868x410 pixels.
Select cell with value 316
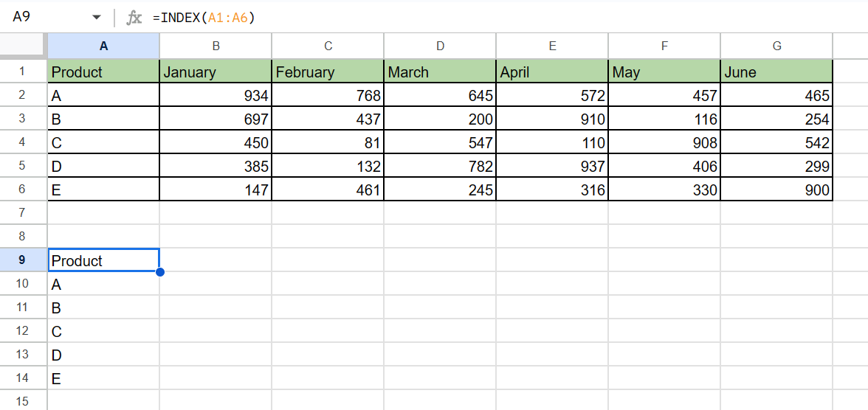click(552, 190)
